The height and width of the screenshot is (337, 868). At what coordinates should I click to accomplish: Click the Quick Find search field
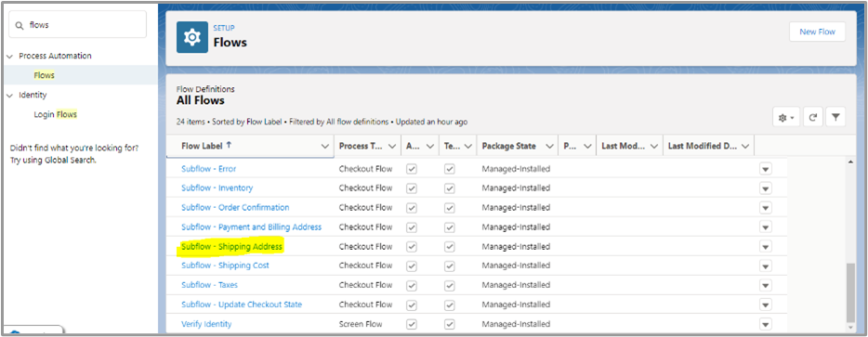click(77, 25)
